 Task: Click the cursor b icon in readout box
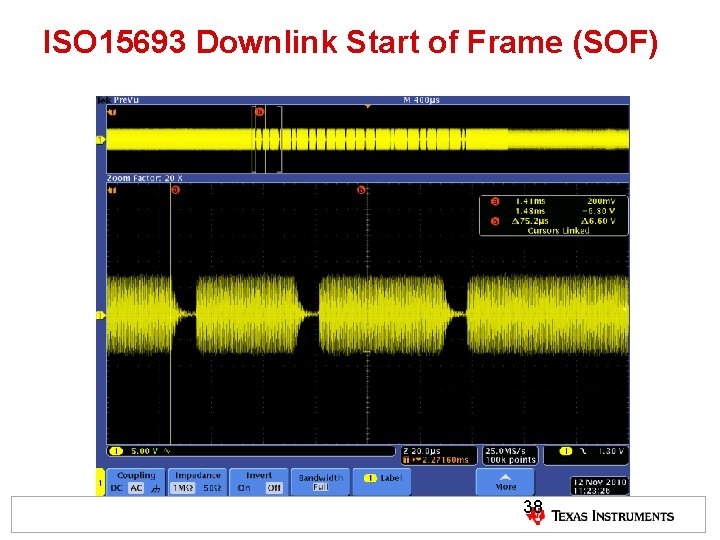point(495,221)
